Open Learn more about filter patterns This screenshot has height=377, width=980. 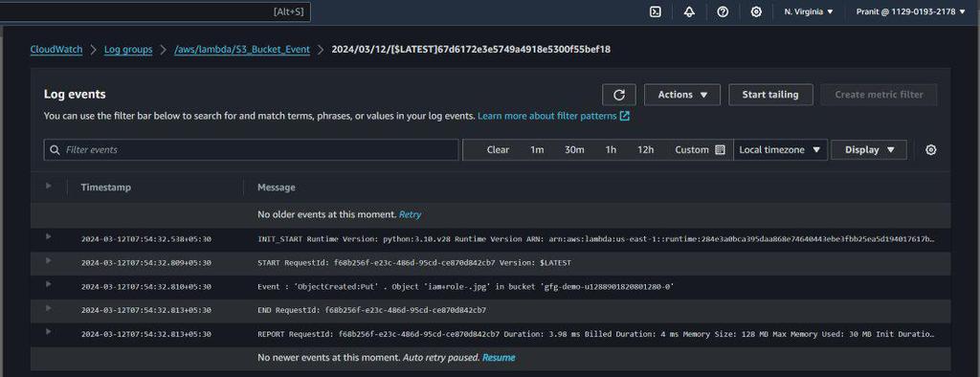click(x=553, y=117)
